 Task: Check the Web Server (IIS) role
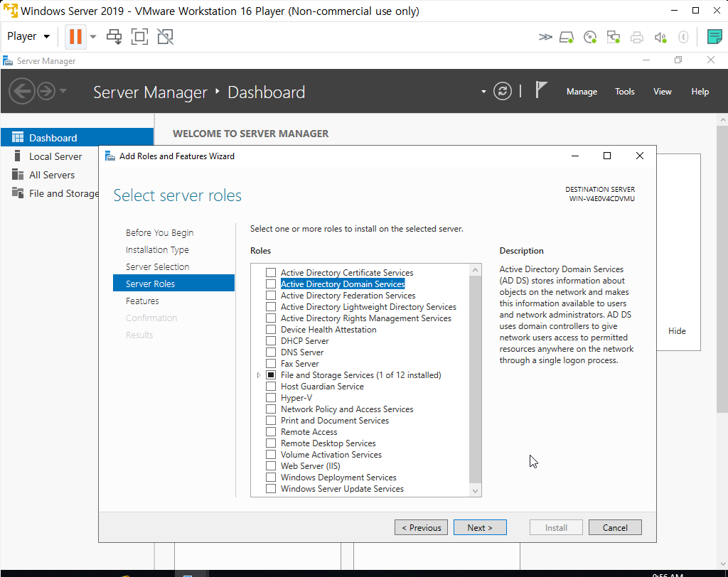[271, 465]
